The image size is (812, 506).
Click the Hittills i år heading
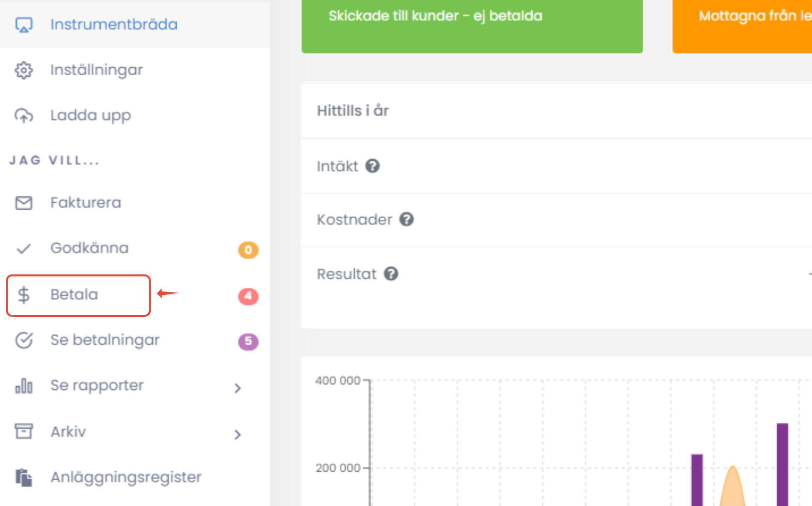353,111
